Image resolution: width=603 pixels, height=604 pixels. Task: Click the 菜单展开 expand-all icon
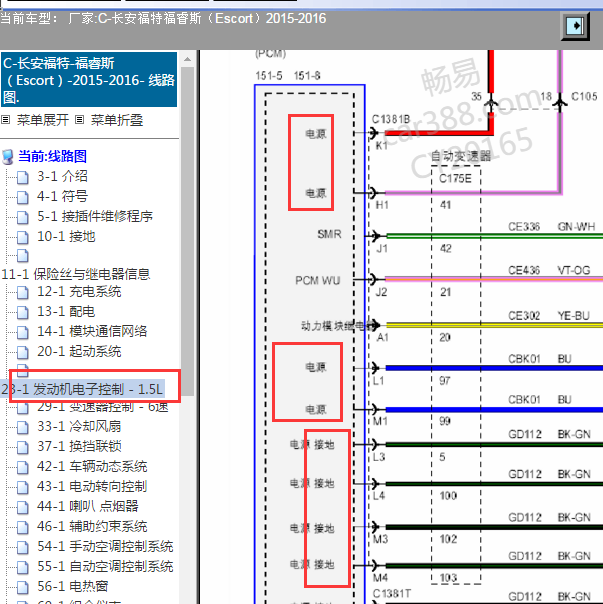click(x=5, y=120)
